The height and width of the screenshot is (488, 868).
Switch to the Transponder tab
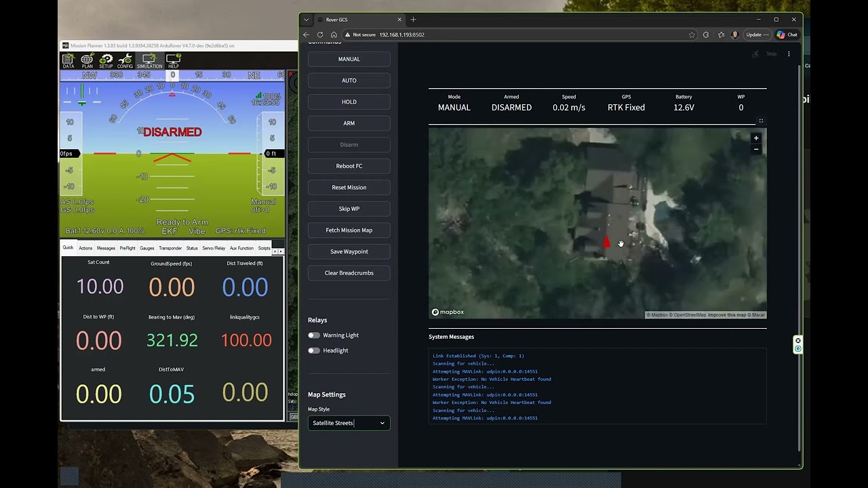170,248
